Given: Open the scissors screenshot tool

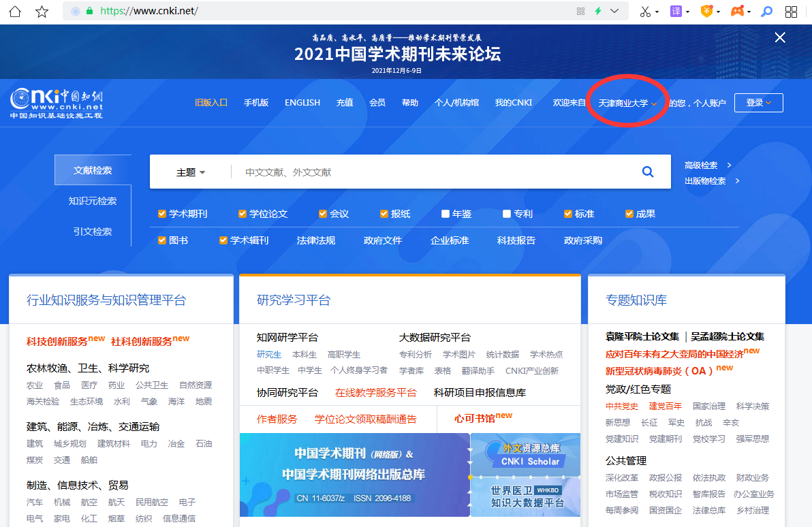Looking at the screenshot, I should [645, 12].
